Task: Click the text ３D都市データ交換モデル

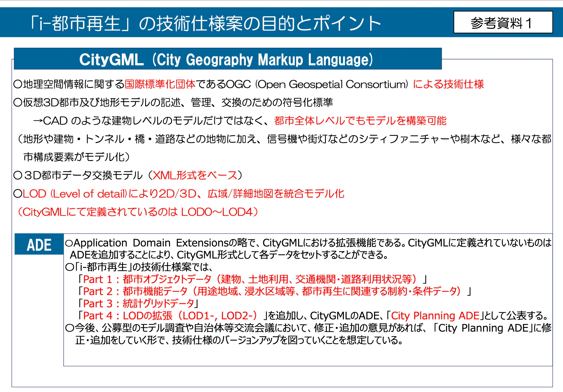Action: pyautogui.click(x=78, y=176)
